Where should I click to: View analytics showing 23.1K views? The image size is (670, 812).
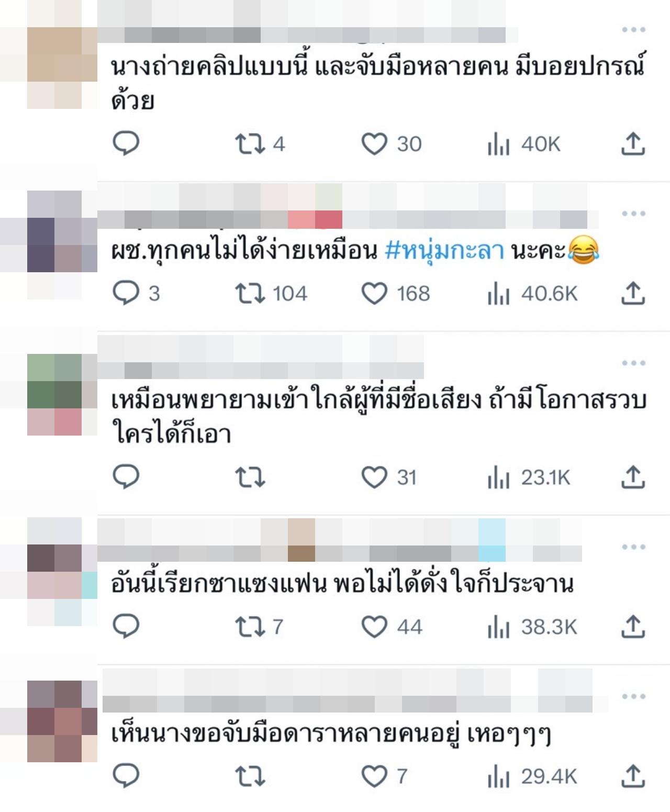coord(529,477)
